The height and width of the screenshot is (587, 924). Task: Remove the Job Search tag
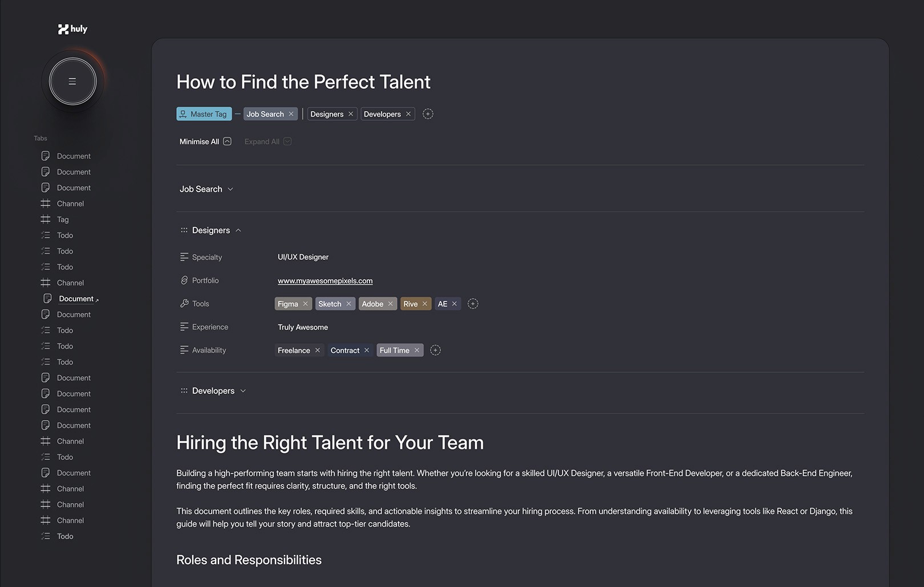pos(291,114)
